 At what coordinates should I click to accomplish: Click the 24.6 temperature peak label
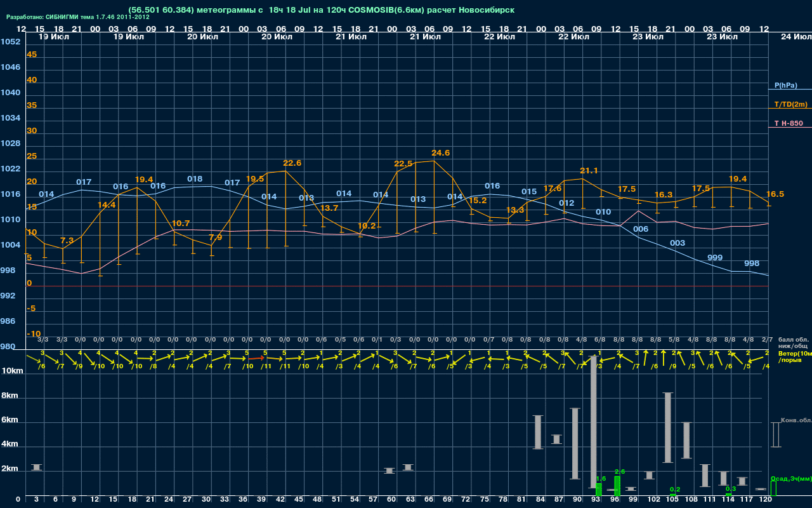pos(440,153)
